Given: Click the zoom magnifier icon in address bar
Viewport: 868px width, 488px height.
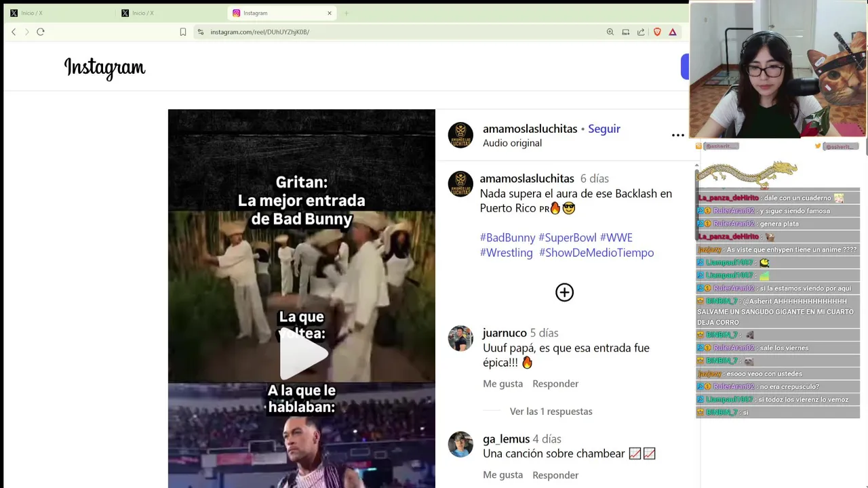Looking at the screenshot, I should point(610,32).
